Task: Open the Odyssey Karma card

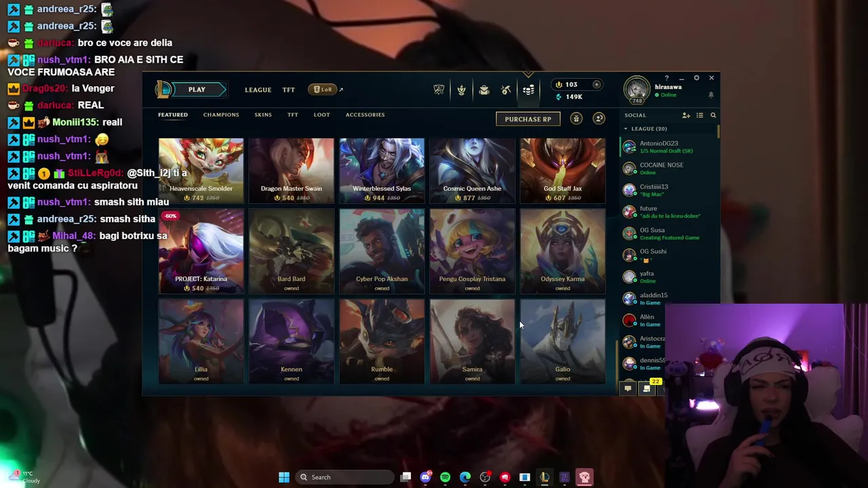Action: pos(562,251)
